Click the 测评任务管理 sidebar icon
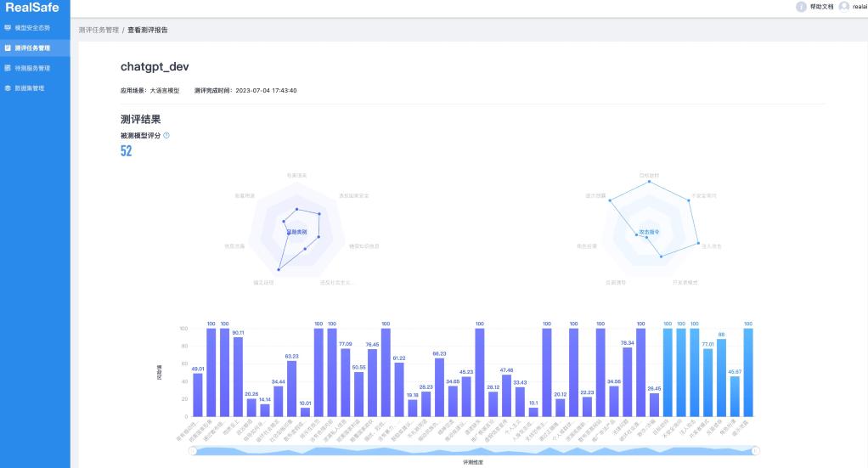This screenshot has width=868, height=468. click(x=8, y=48)
